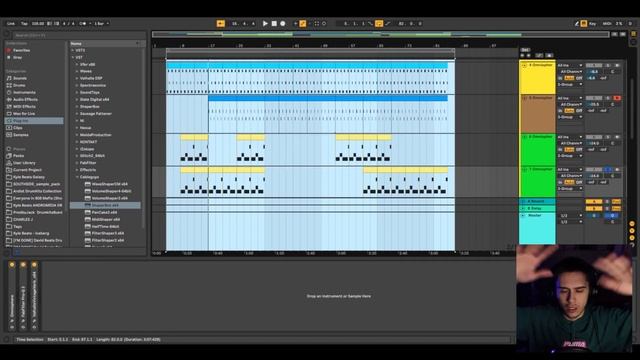The height and width of the screenshot is (360, 640).
Task: Toggle the Follow playback button
Action: click(x=221, y=24)
